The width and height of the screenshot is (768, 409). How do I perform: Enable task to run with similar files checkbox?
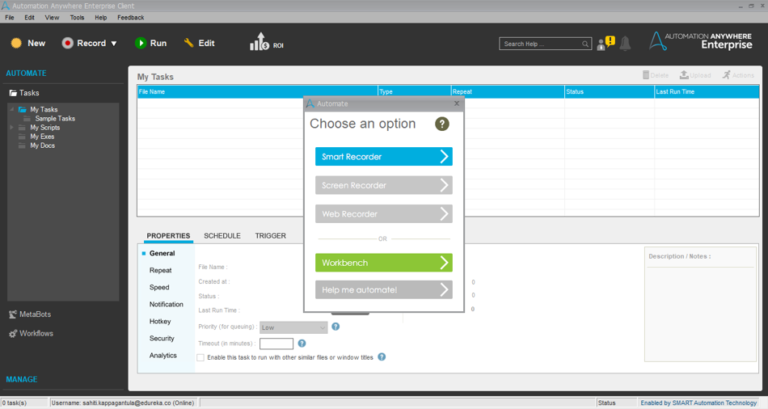tap(200, 358)
